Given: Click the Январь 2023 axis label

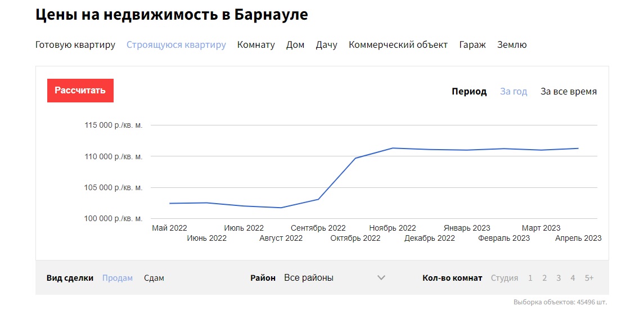Looking at the screenshot, I should (467, 228).
